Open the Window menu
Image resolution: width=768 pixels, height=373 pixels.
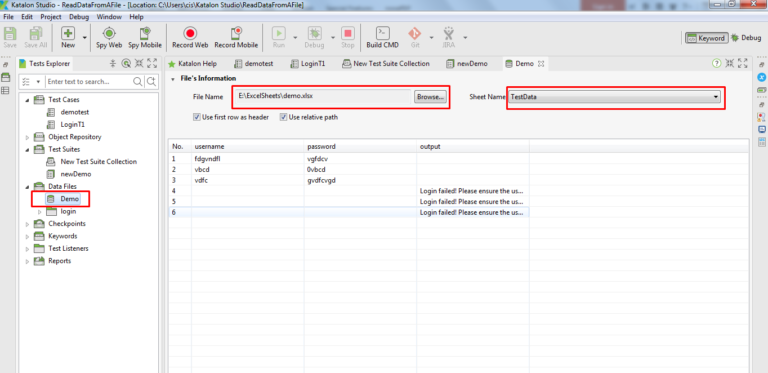point(109,17)
